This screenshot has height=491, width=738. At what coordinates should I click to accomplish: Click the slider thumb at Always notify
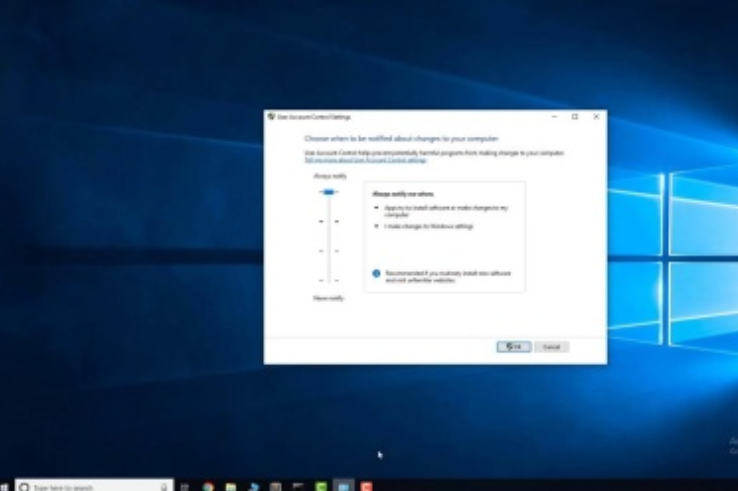coord(328,192)
